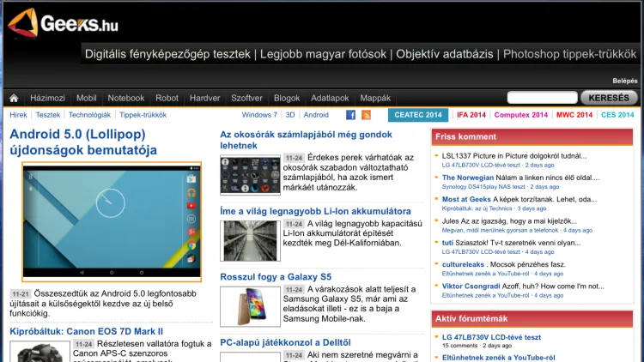This screenshot has height=362, width=644.
Task: Switch to the CEATEC 2014 tab
Action: pos(416,115)
